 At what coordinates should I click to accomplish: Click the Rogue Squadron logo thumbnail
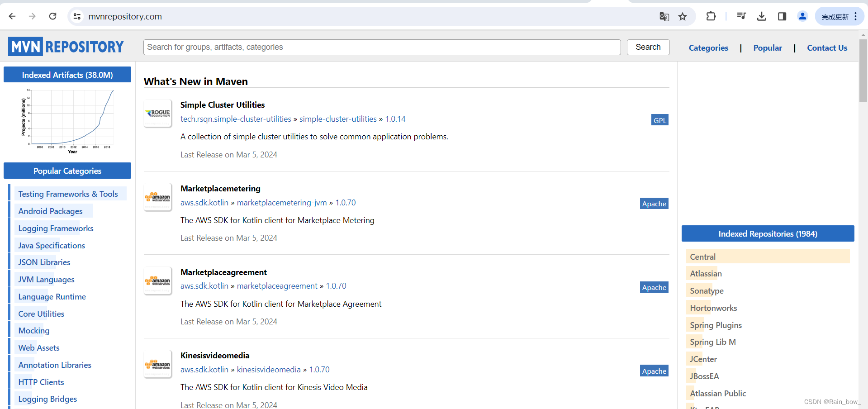pyautogui.click(x=158, y=113)
